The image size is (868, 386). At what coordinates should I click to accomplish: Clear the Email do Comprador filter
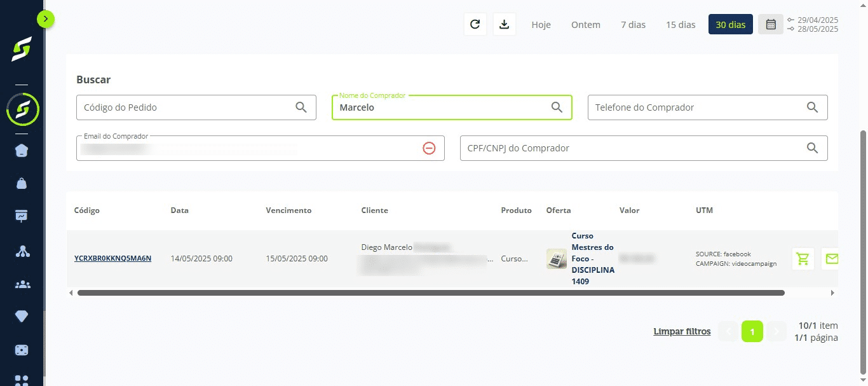click(429, 148)
